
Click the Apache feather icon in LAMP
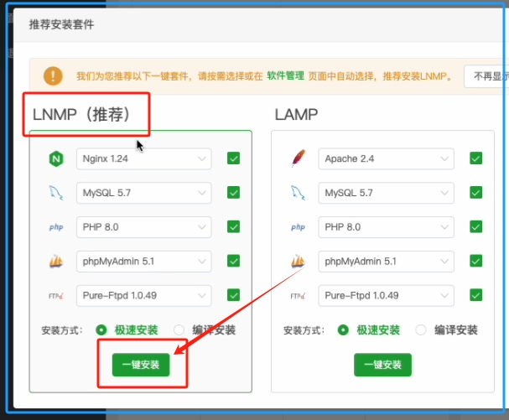299,158
